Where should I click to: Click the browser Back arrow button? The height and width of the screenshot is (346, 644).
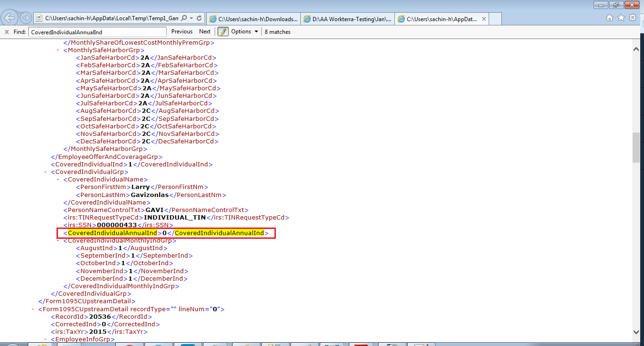coord(10,18)
